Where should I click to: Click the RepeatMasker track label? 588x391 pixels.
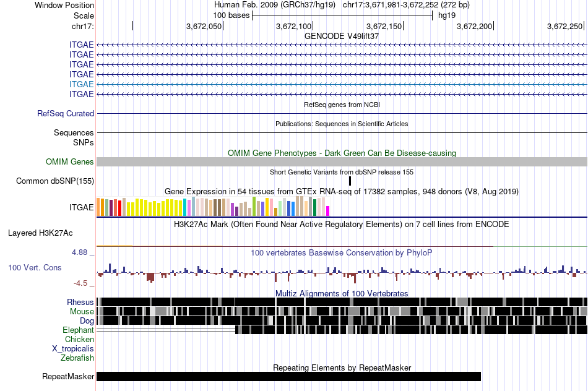coord(68,376)
